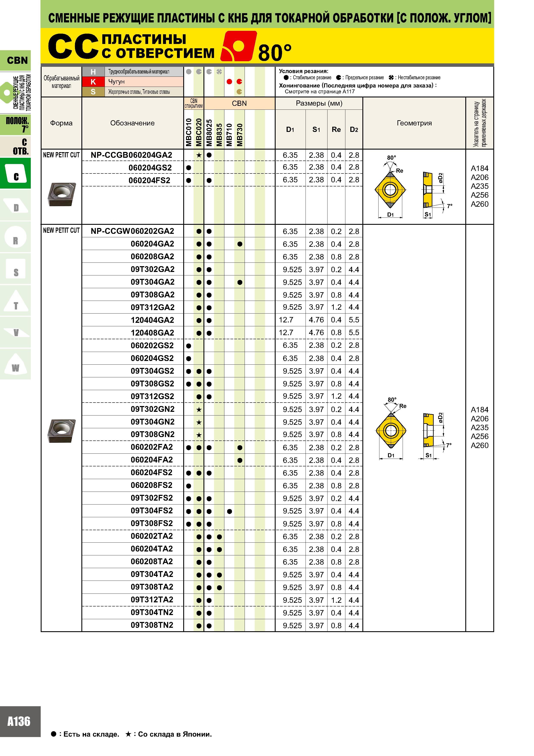Click the hexagon insert icon on side tab
Image resolution: width=534 pixels, height=756 pixels.
(6, 92)
